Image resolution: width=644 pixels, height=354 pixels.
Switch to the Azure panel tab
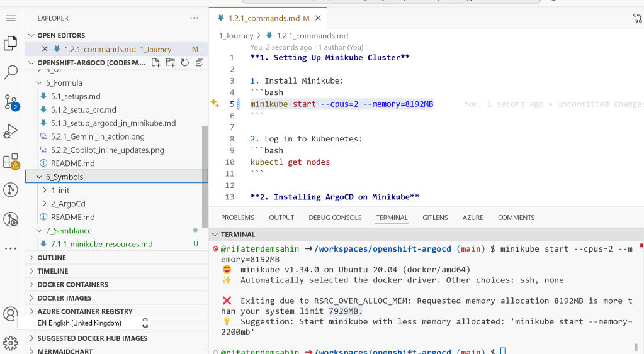pos(473,218)
